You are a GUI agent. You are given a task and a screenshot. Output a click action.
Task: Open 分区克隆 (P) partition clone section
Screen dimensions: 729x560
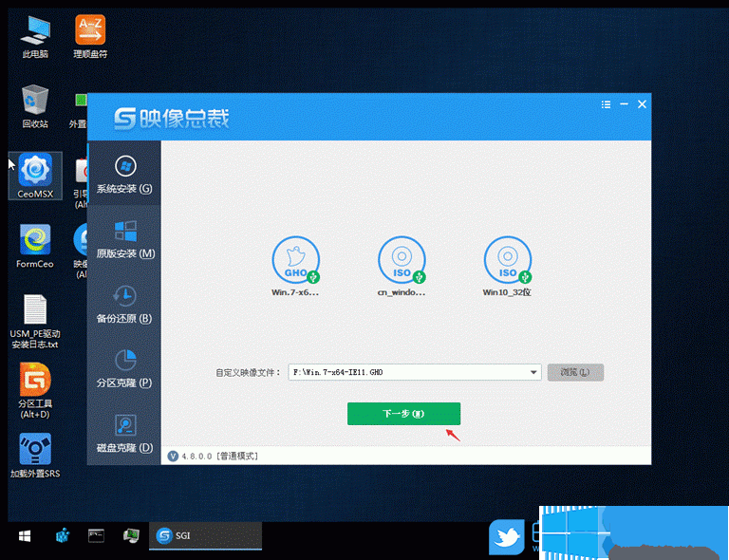[x=124, y=367]
